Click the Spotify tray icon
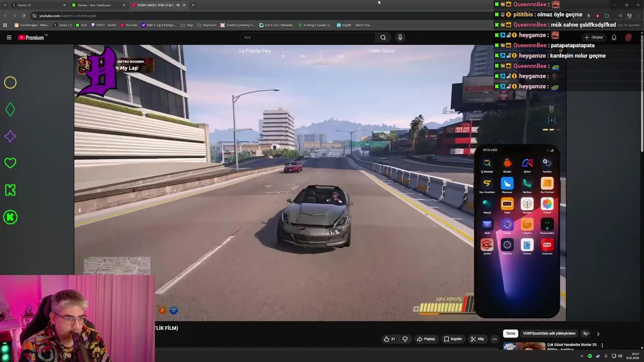 (590, 356)
